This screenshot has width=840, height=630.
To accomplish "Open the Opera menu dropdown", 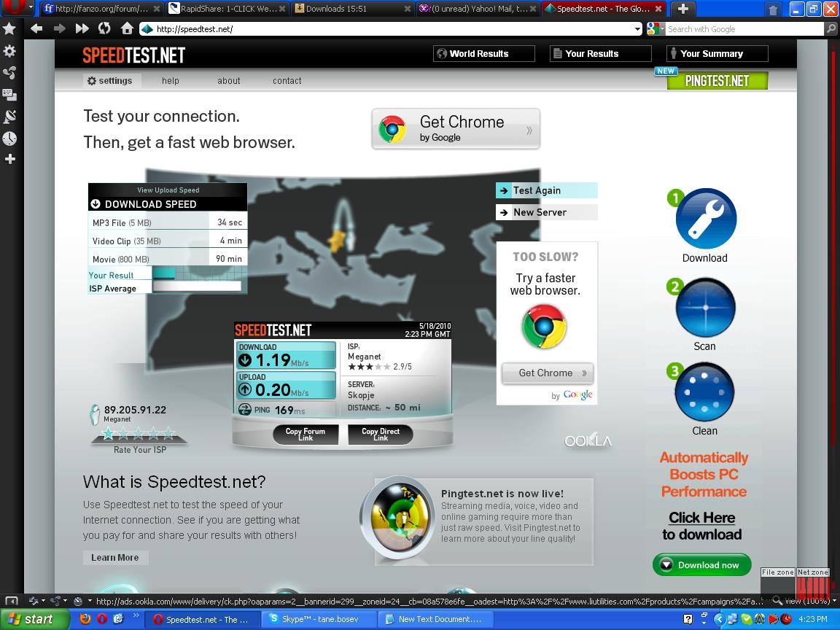I will (17, 8).
